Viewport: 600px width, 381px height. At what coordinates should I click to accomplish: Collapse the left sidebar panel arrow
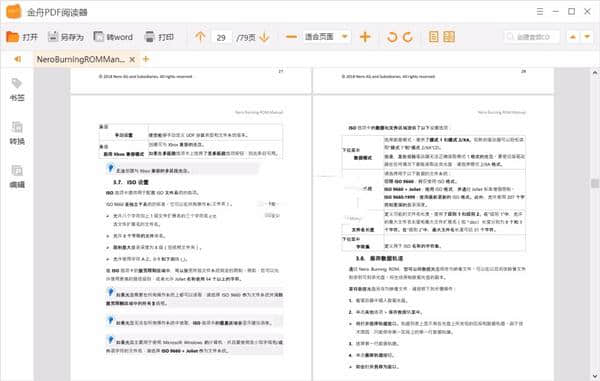(17, 59)
